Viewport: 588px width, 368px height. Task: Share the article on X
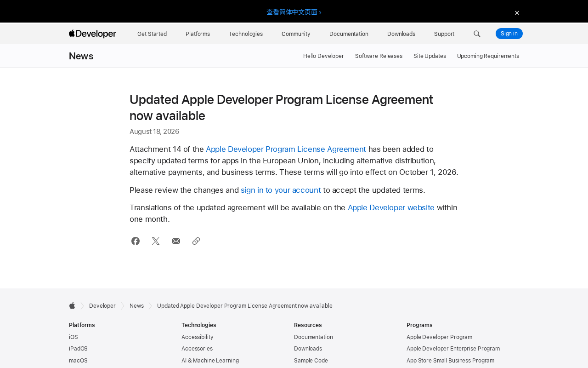[x=156, y=241]
